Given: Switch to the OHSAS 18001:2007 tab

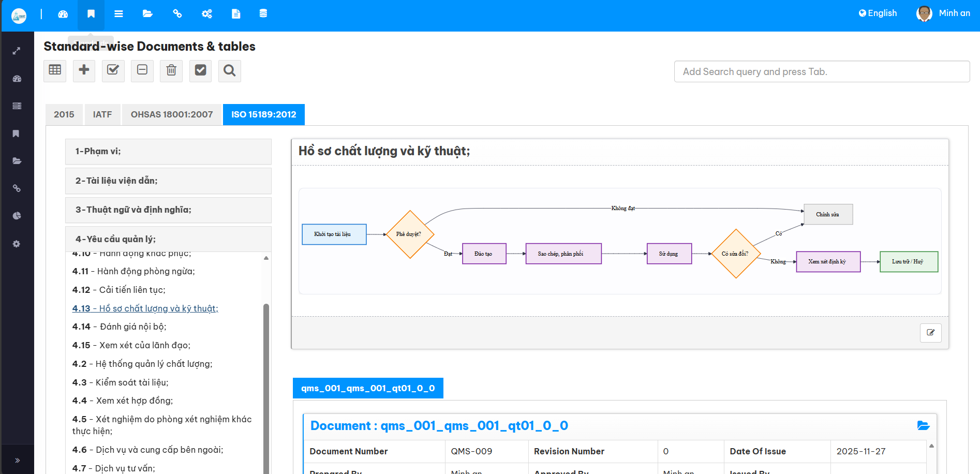Looking at the screenshot, I should point(172,114).
